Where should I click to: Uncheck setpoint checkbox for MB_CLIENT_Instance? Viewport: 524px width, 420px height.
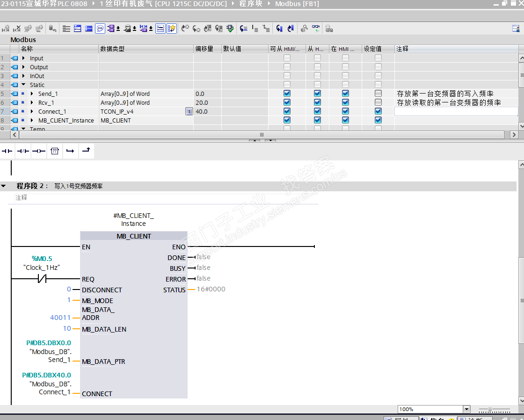pyautogui.click(x=378, y=120)
